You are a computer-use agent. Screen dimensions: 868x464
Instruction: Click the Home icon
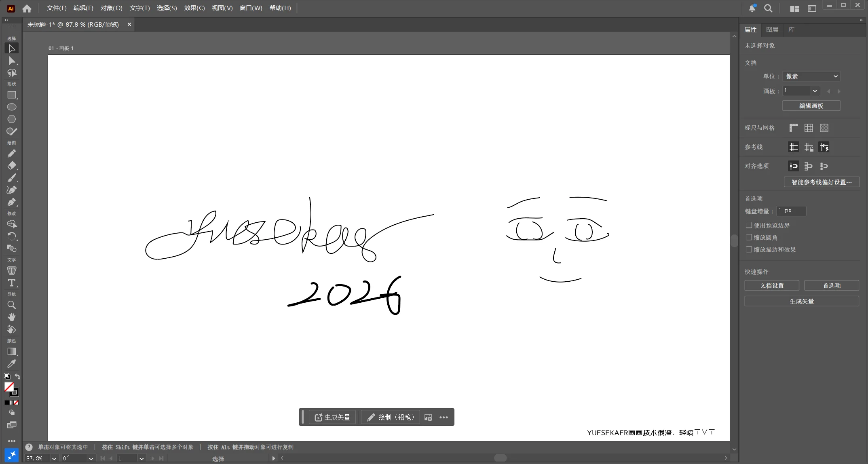click(27, 8)
